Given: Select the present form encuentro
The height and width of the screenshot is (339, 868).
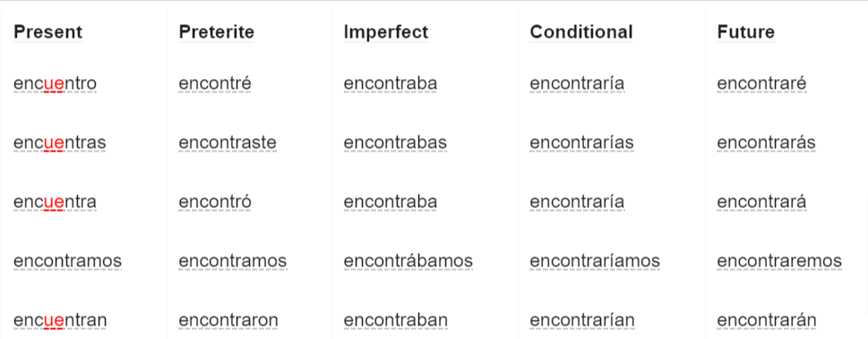Looking at the screenshot, I should 55,83.
